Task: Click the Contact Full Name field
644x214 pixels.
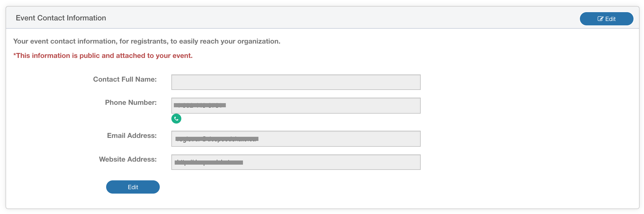Action: 296,82
